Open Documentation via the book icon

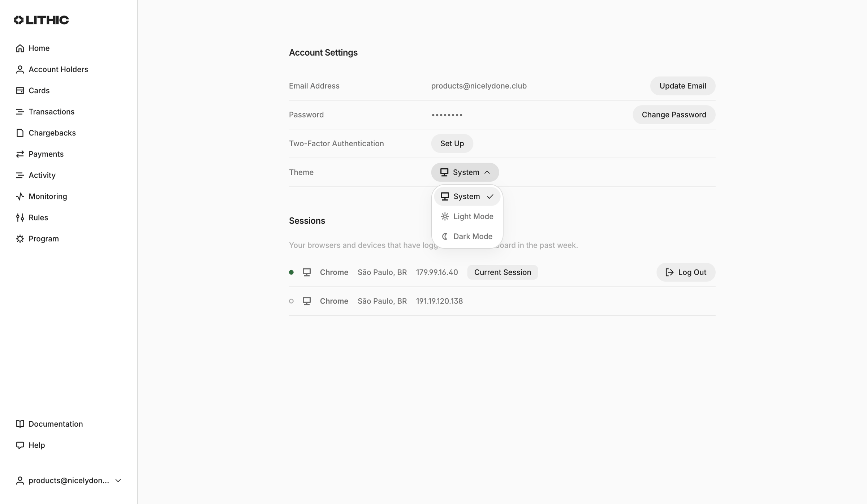(x=20, y=424)
